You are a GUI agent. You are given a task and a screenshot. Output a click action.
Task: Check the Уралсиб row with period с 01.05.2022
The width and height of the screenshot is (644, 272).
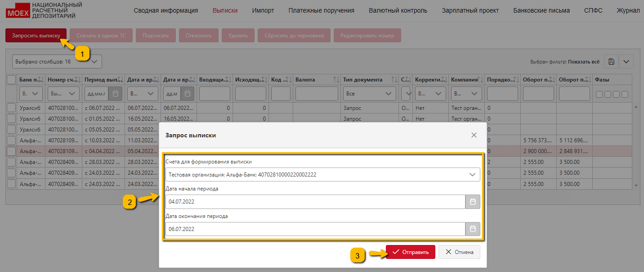click(x=11, y=119)
